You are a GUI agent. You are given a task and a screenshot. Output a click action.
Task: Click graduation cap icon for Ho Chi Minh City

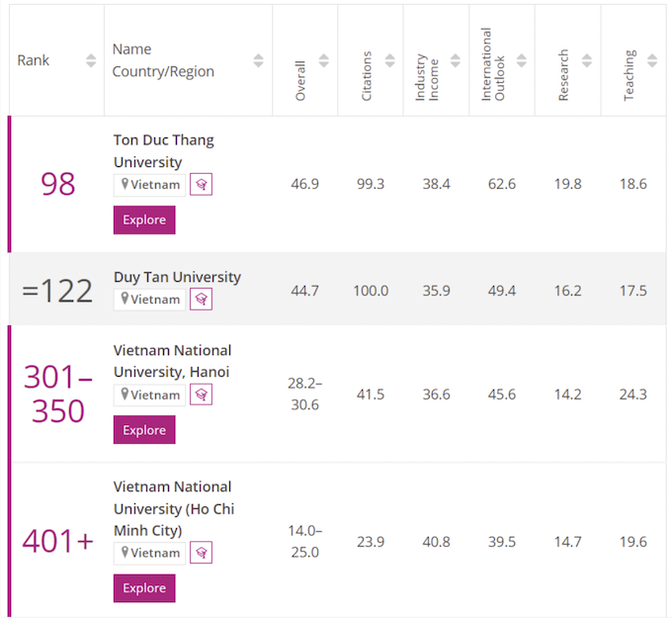(201, 553)
